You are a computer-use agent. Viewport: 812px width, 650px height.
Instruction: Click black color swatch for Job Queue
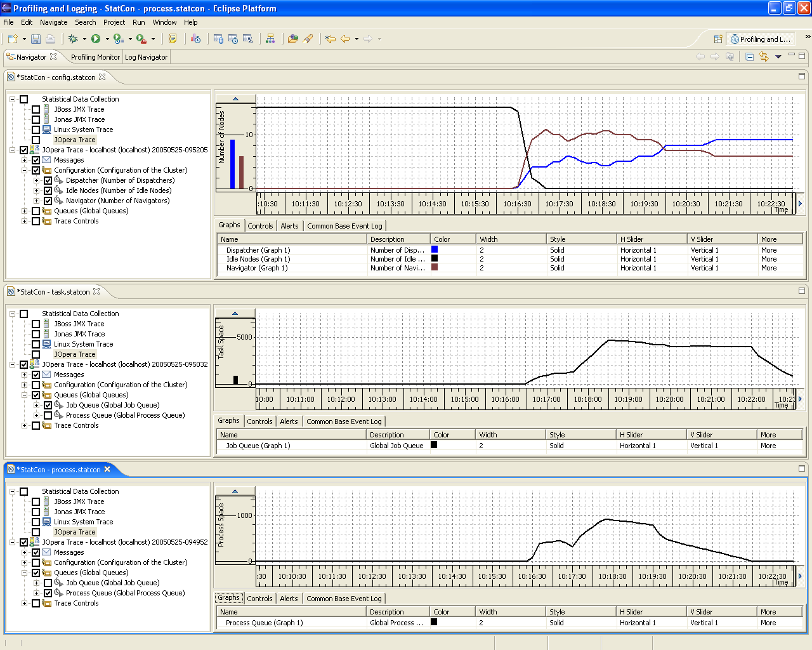(x=434, y=445)
